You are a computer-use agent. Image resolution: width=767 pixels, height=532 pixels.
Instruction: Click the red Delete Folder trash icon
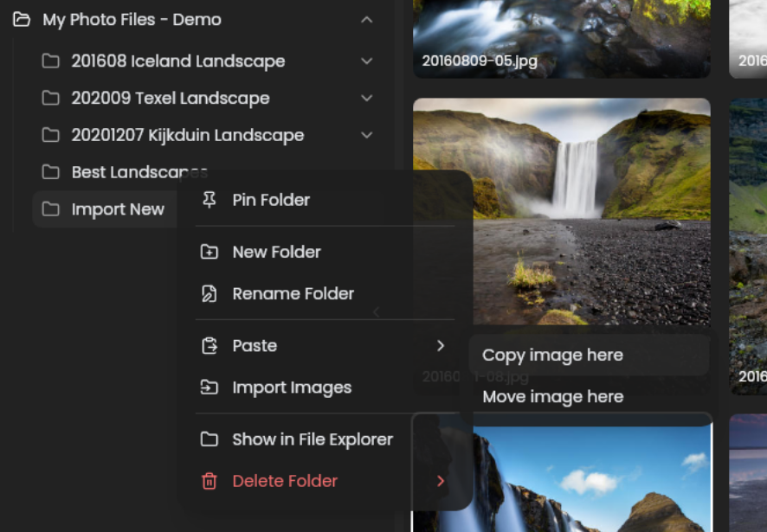pos(209,481)
